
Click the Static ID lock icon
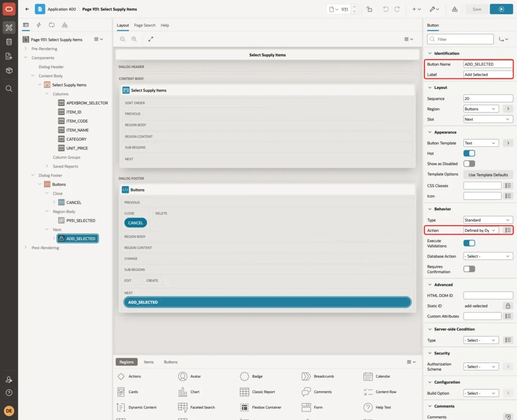[x=508, y=306]
